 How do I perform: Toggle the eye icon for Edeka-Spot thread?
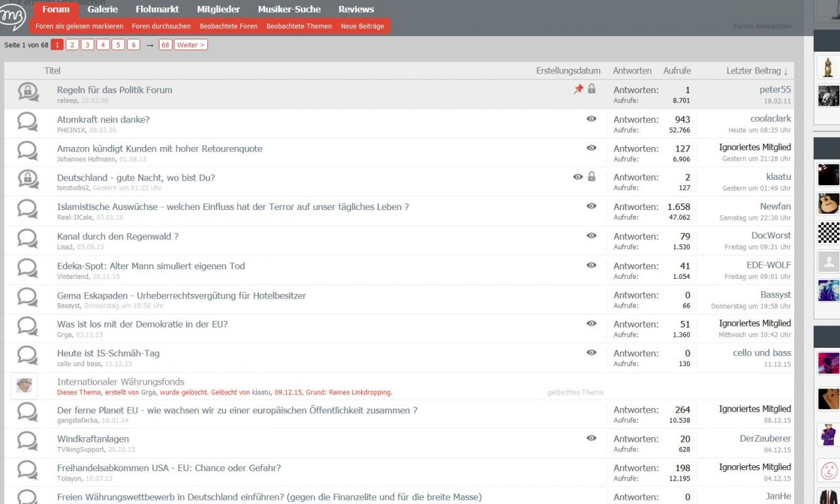tap(591, 265)
